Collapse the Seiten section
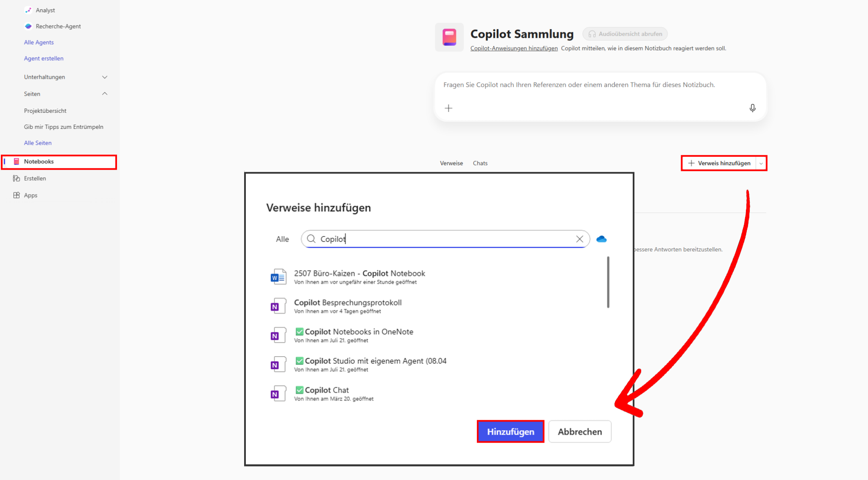Viewport: 868px width, 480px height. pos(105,94)
